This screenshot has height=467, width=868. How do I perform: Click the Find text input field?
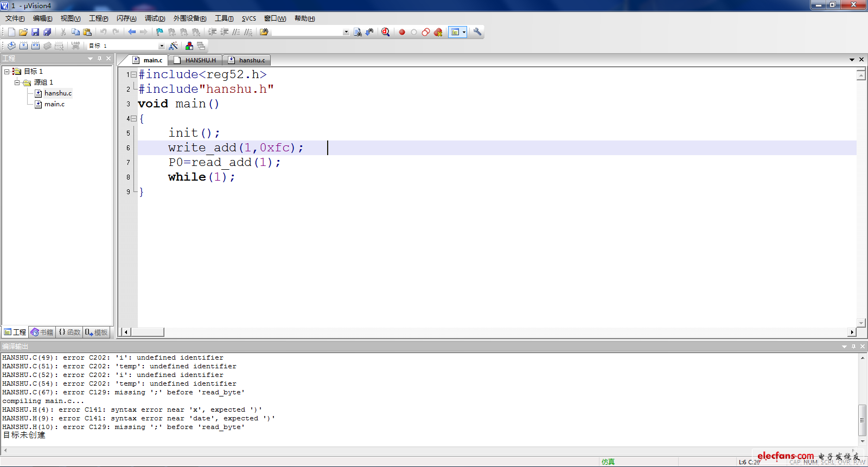(308, 32)
